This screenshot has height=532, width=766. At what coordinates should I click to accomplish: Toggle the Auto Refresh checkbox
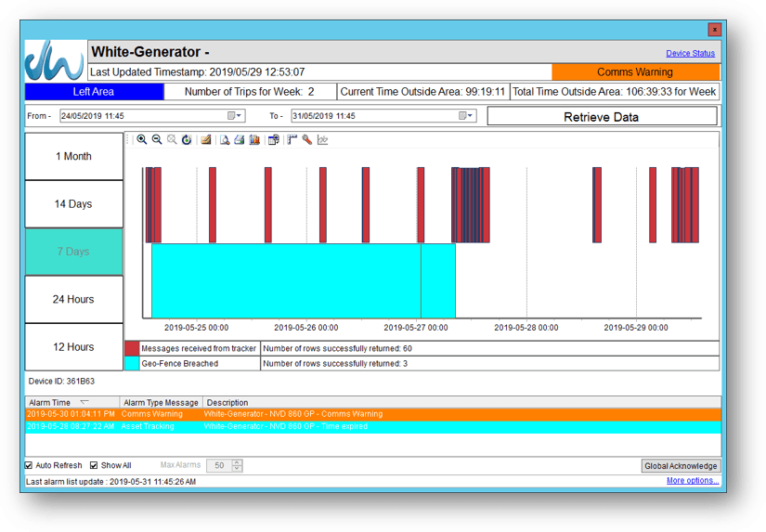29,465
